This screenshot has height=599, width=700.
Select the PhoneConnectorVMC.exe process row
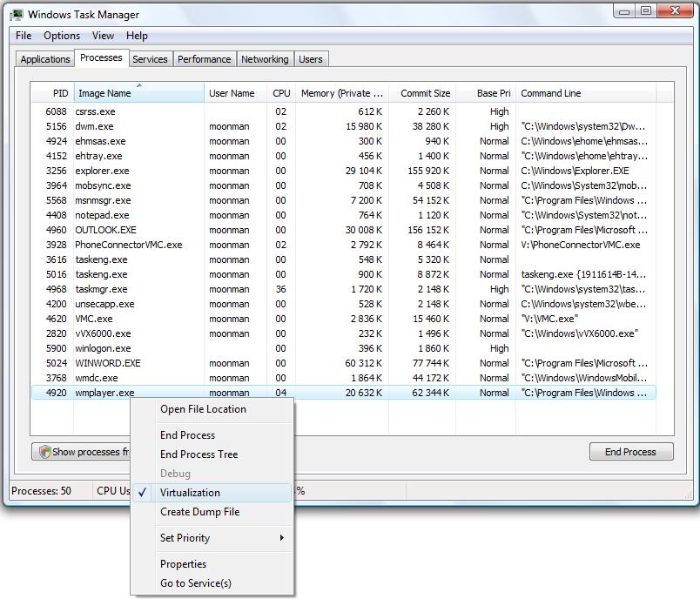click(344, 245)
